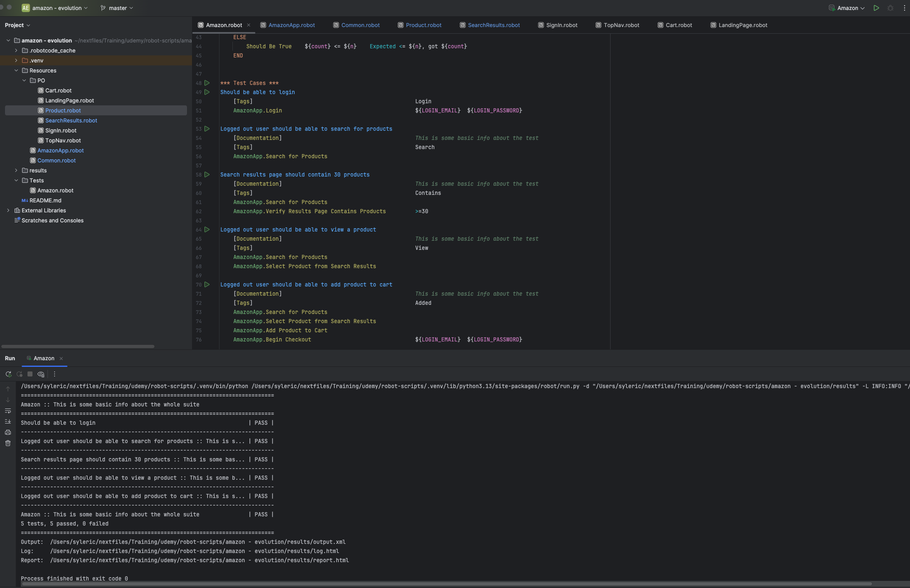Select Scratches and Consoles in Project panel

pyautogui.click(x=52, y=220)
